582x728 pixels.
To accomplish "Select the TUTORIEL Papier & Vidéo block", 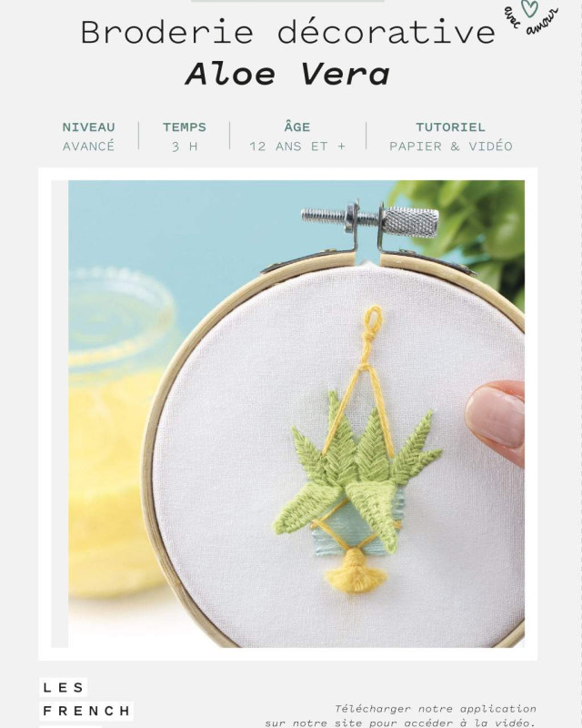I will pyautogui.click(x=451, y=136).
